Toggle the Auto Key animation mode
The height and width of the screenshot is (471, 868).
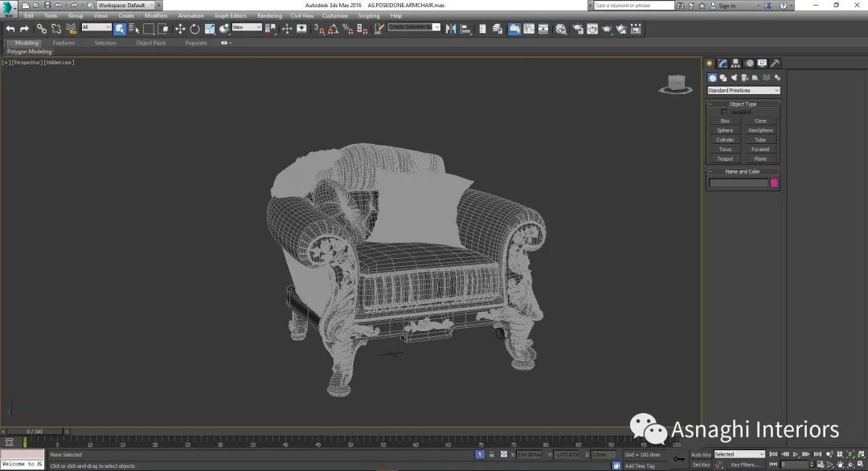pyautogui.click(x=701, y=454)
